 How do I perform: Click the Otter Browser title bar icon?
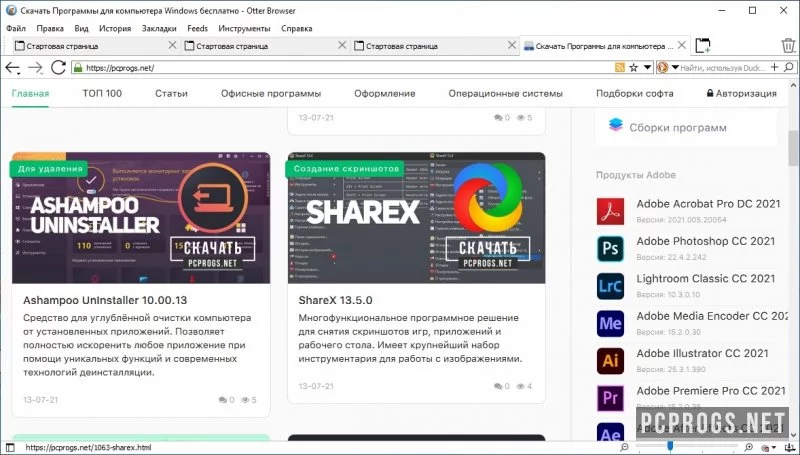11,10
